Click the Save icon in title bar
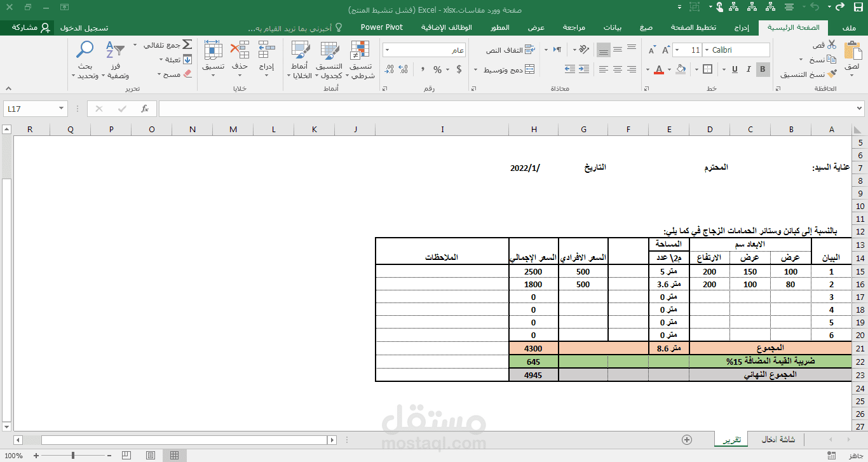This screenshot has height=462, width=868. tap(857, 7)
